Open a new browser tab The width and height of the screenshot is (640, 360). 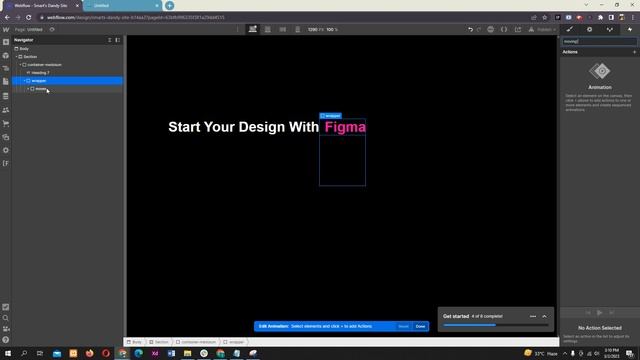(170, 6)
